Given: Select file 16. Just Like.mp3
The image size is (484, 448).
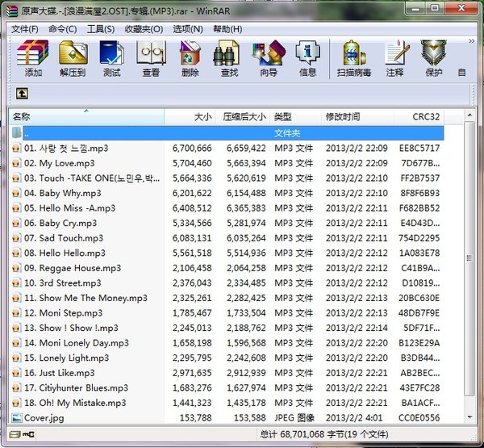Looking at the screenshot, I should pos(227,373).
